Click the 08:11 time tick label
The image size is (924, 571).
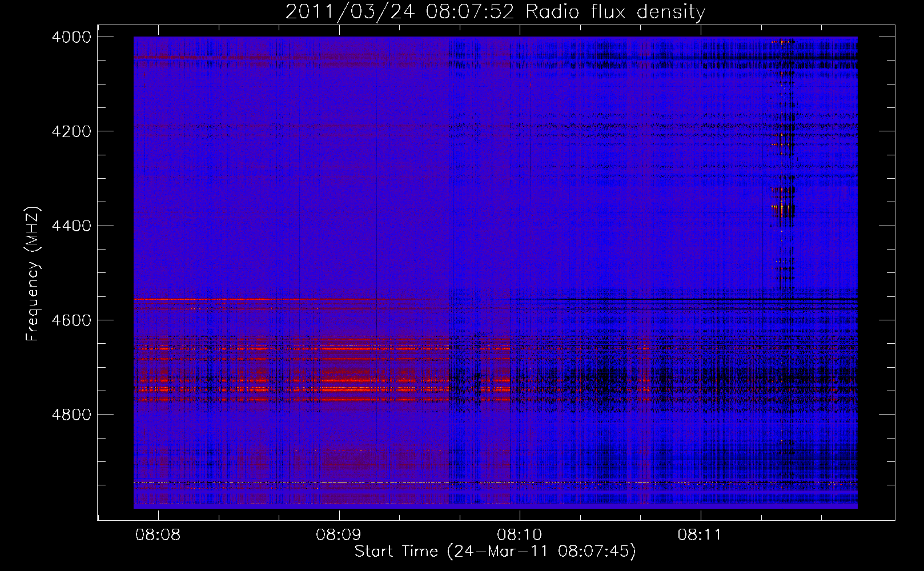700,535
